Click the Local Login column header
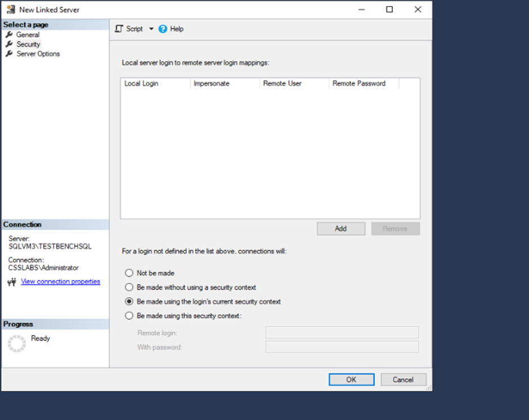The height and width of the screenshot is (420, 529). (155, 83)
